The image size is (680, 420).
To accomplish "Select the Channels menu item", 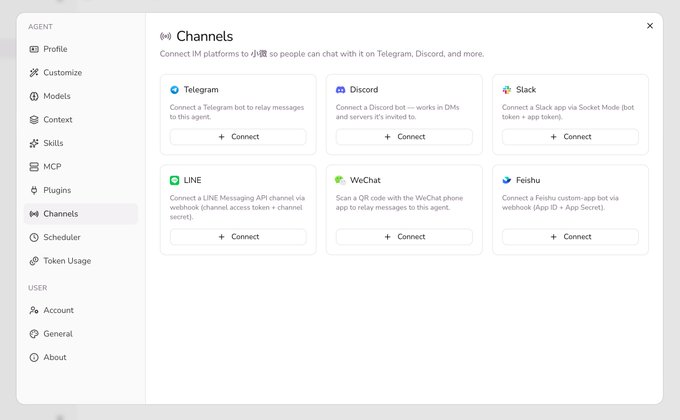I will point(81,213).
